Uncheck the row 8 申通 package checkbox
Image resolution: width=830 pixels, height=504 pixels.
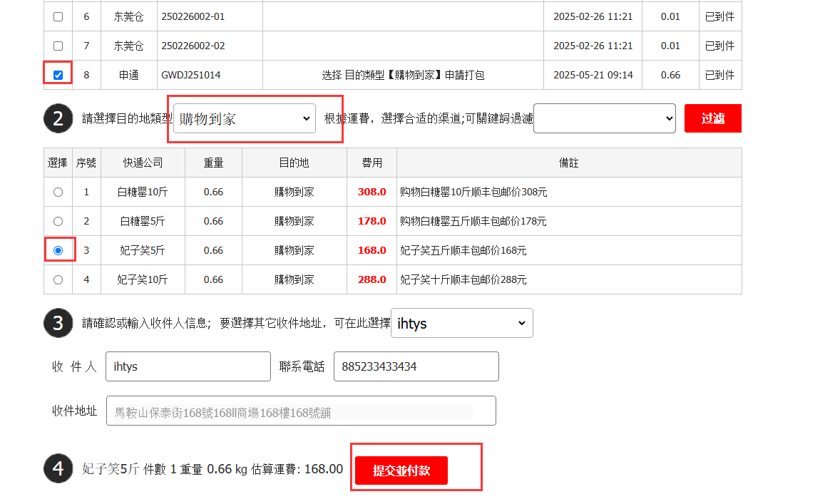58,75
